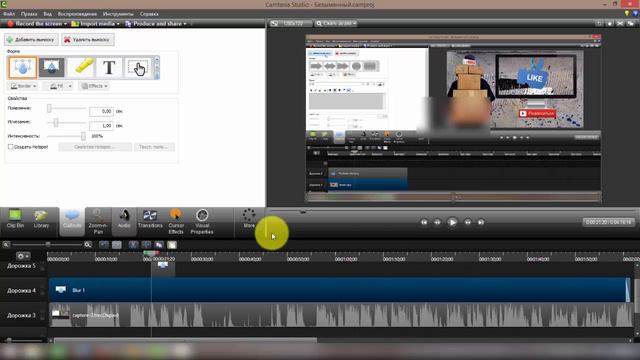The width and height of the screenshot is (640, 360).
Task: Step backward one frame in preview
Action: click(x=437, y=222)
